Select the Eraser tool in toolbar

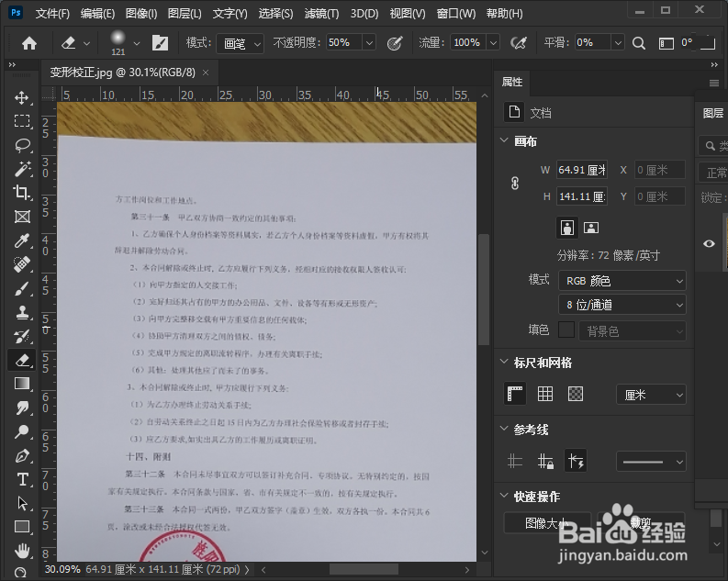21,360
